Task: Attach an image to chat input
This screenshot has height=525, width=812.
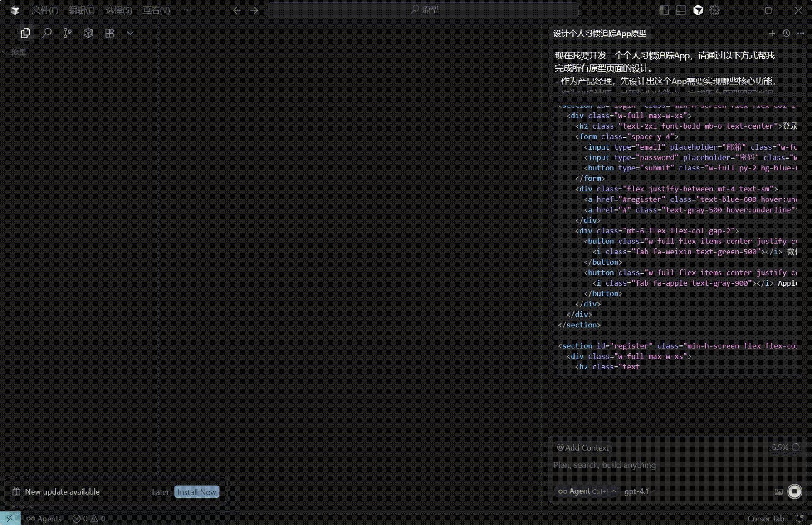Action: (778, 491)
